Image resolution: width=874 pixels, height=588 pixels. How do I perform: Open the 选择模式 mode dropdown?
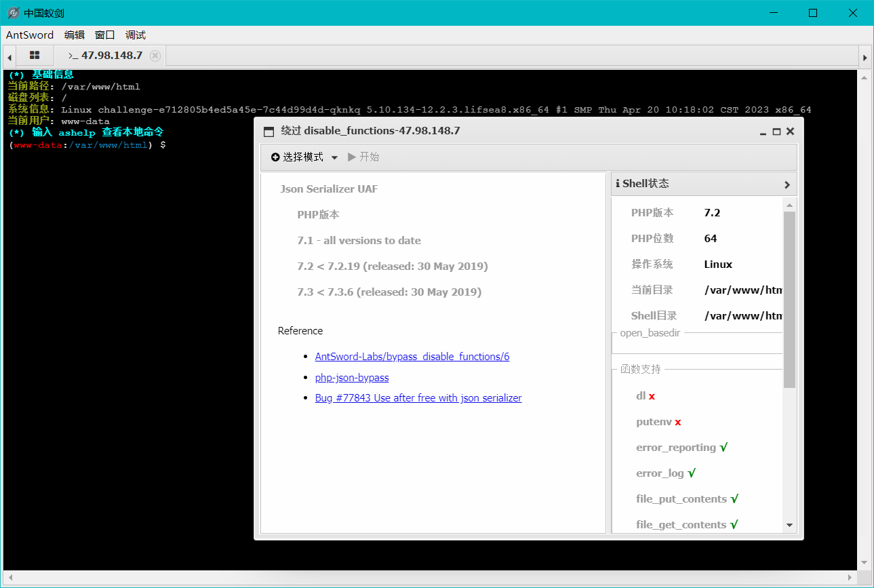coord(304,157)
